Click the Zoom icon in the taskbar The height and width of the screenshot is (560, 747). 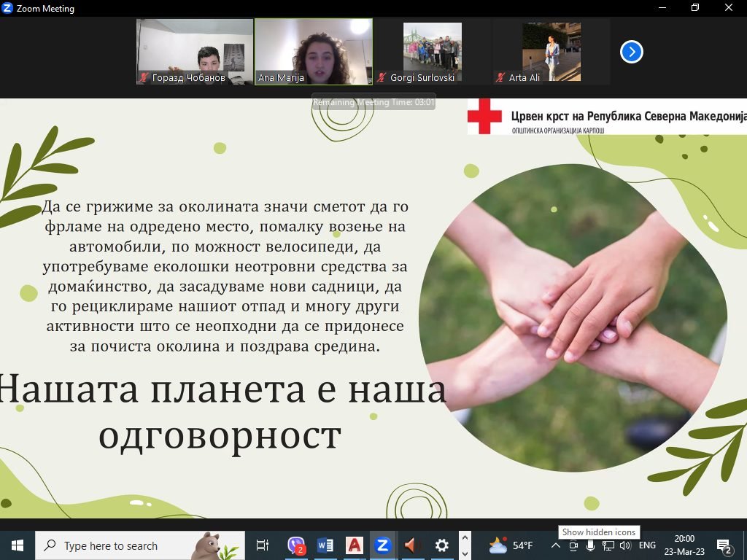click(x=383, y=545)
